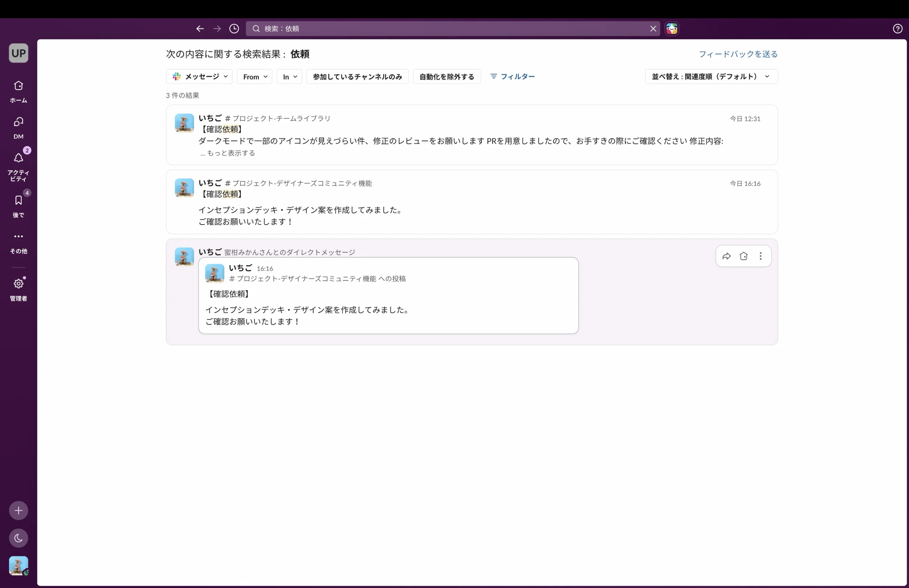
Task: Open #プロジェクト-デザイナーズコミュニティ機能 in second result header
Action: pyautogui.click(x=298, y=183)
